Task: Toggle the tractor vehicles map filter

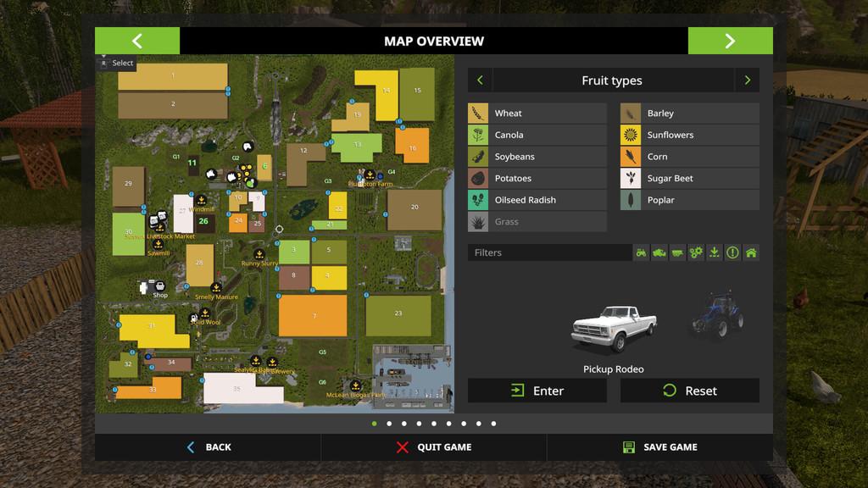Action: tap(641, 252)
